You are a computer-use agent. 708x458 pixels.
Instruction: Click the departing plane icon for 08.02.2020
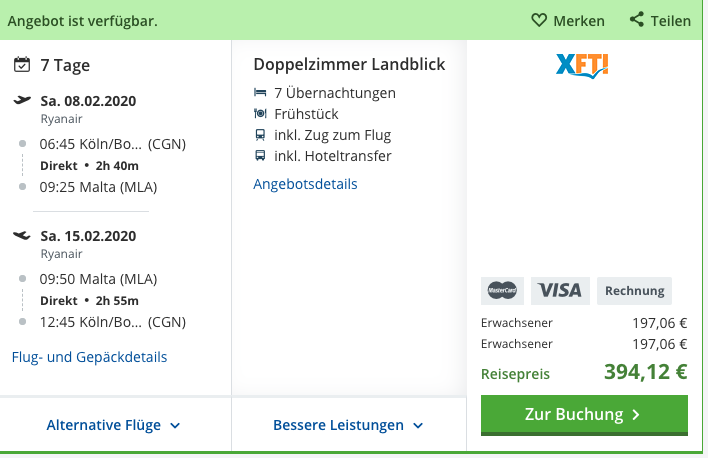click(22, 100)
